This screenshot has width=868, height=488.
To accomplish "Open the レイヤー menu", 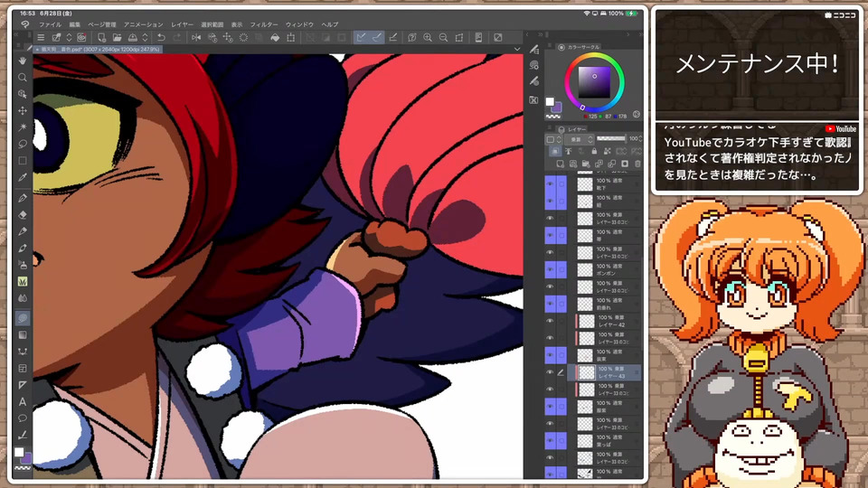I will tap(182, 24).
